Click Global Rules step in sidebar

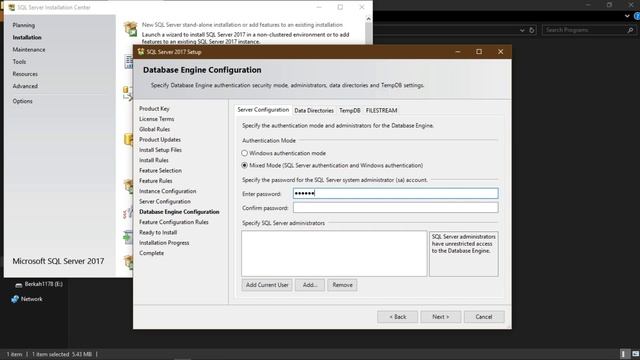pos(154,129)
